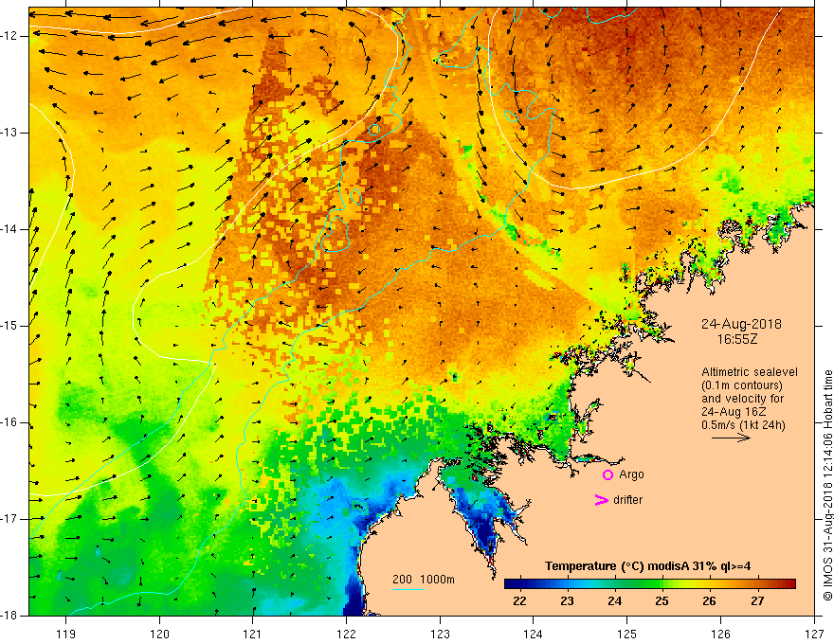Click the 24 tick on the color scale

614,601
